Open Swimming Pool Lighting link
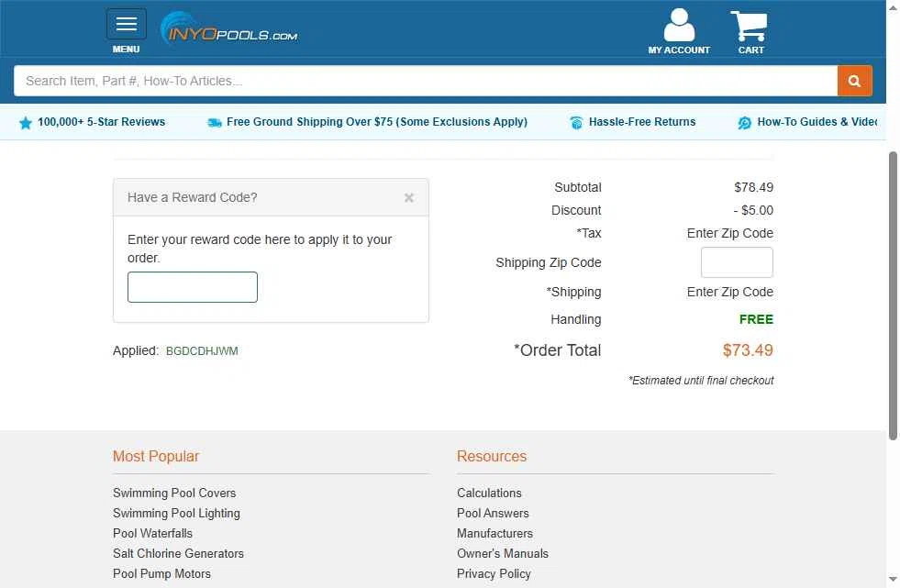This screenshot has height=588, width=900. 176,514
